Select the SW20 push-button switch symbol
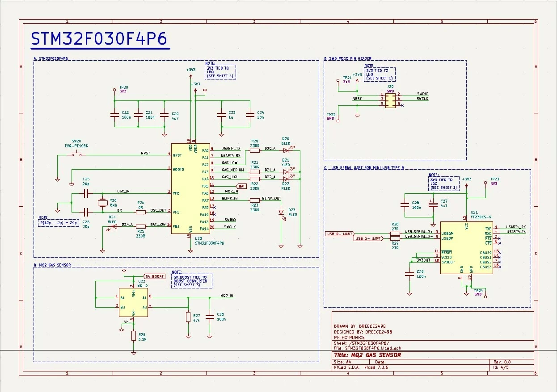This screenshot has height=392, width=557. 77,154
